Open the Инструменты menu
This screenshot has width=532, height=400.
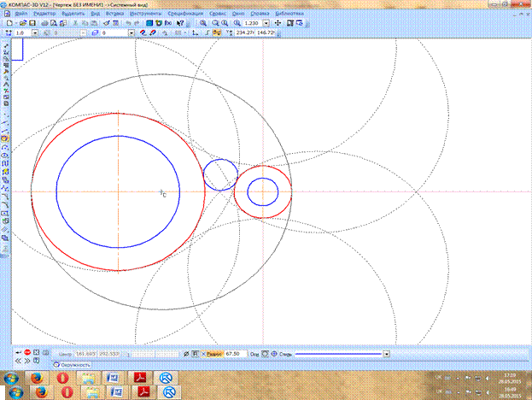[146, 14]
